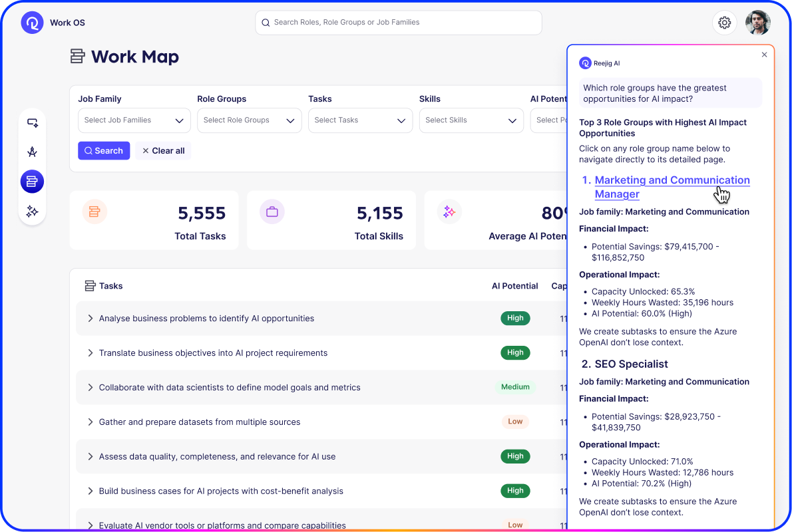Viewport: 792px width, 532px height.
Task: Click the Work OS logo icon
Action: (32, 23)
